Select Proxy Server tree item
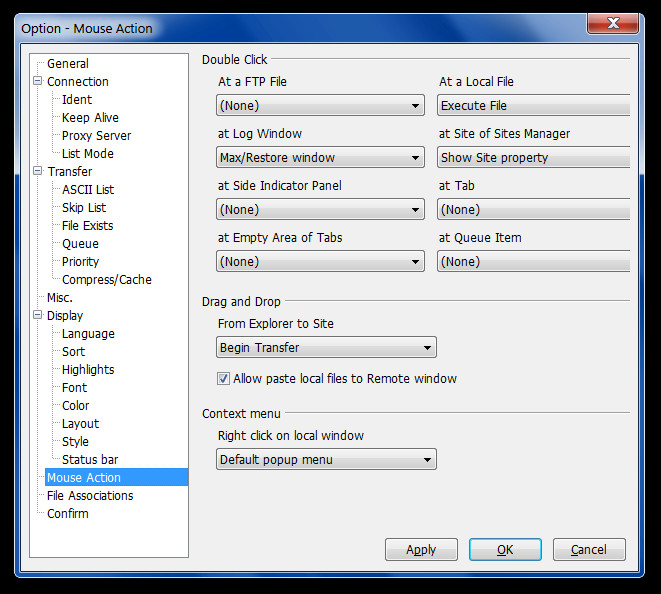This screenshot has height=594, width=661. (x=96, y=136)
